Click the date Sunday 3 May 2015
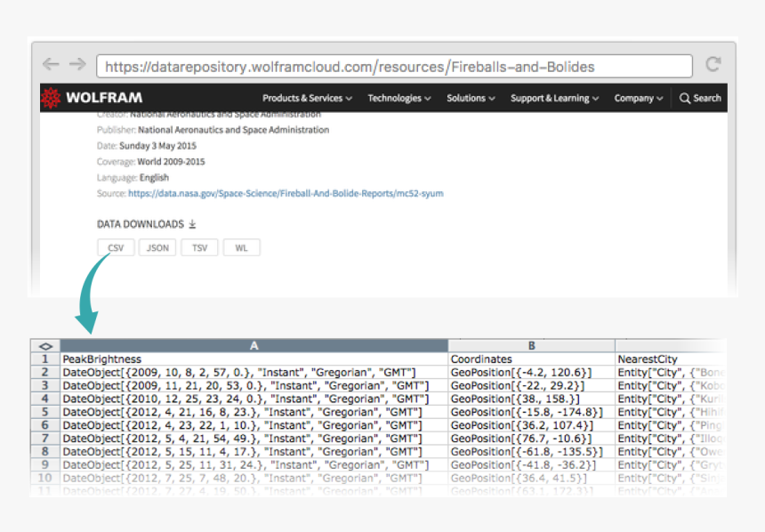 coord(157,146)
